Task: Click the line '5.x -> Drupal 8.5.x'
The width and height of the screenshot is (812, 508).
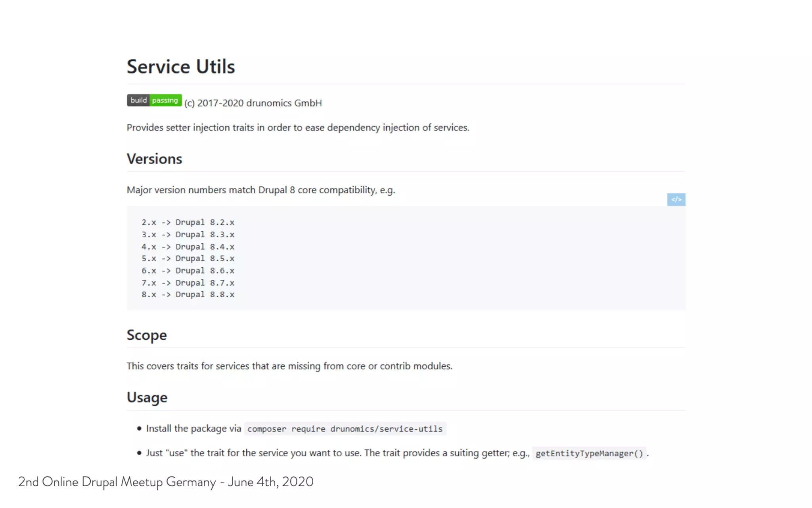Action: click(188, 258)
